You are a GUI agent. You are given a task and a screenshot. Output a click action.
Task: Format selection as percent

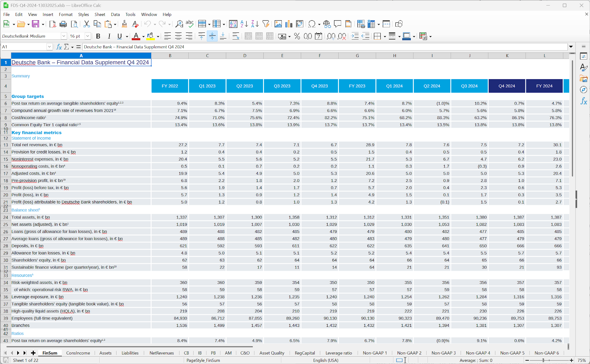[x=297, y=36]
